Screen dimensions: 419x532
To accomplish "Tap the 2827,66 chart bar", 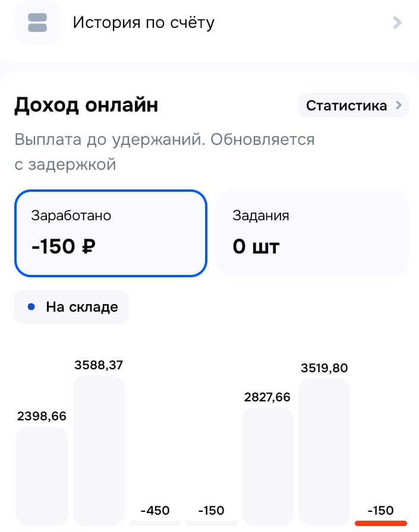I will click(268, 466).
